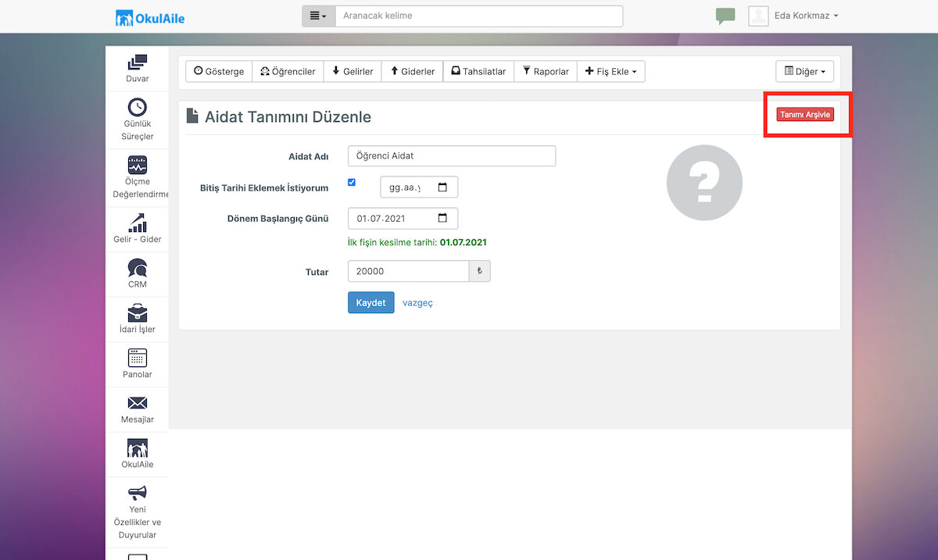Open the Öğrenciler tab
The width and height of the screenshot is (938, 560).
288,71
